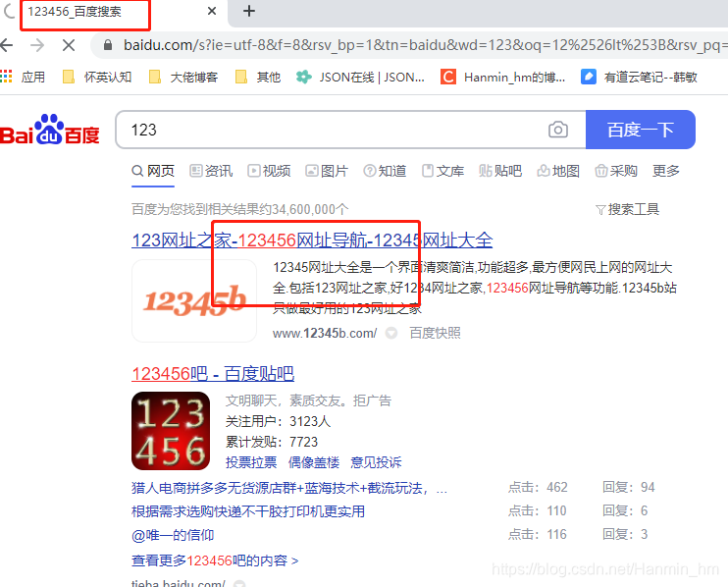Image resolution: width=728 pixels, height=587 pixels.
Task: Switch to the 贴吧 tab
Action: [x=500, y=171]
